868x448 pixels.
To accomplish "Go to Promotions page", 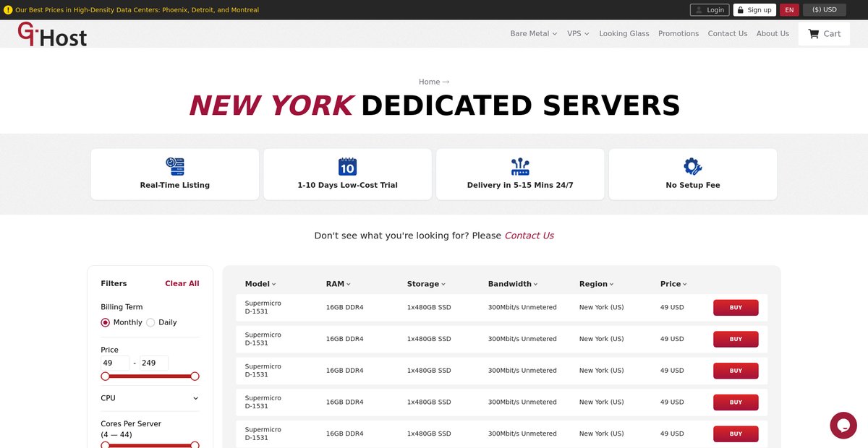I will click(x=678, y=34).
